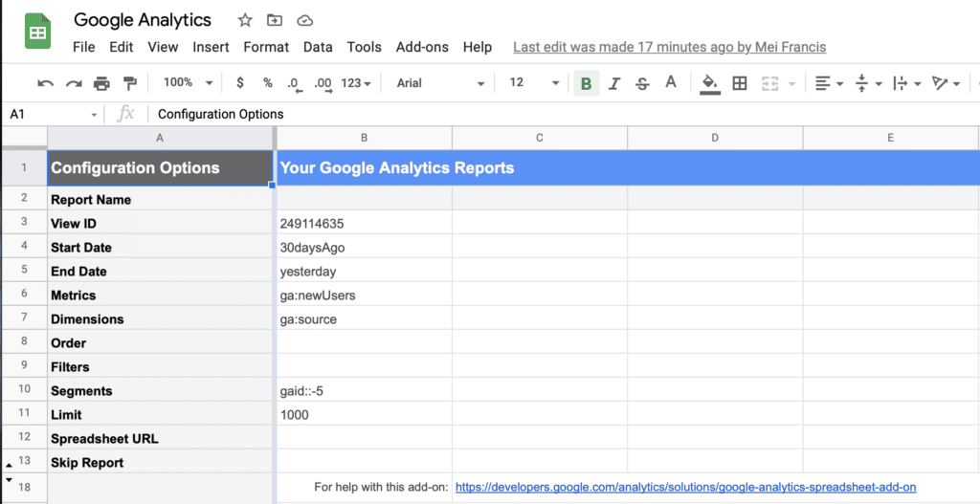
Task: Click the merge cells icon
Action: pyautogui.click(x=769, y=83)
